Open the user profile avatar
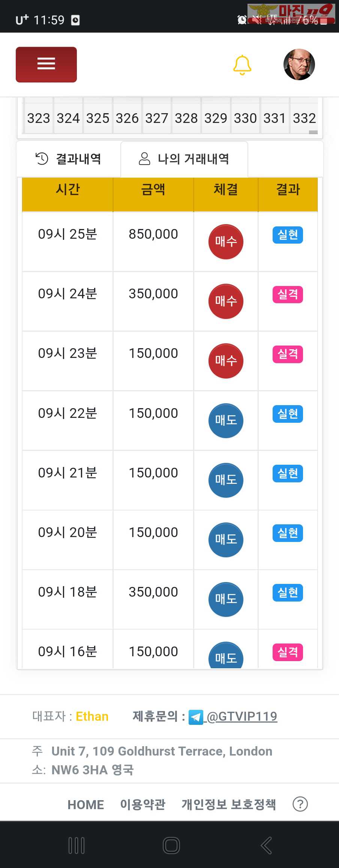 [x=299, y=64]
